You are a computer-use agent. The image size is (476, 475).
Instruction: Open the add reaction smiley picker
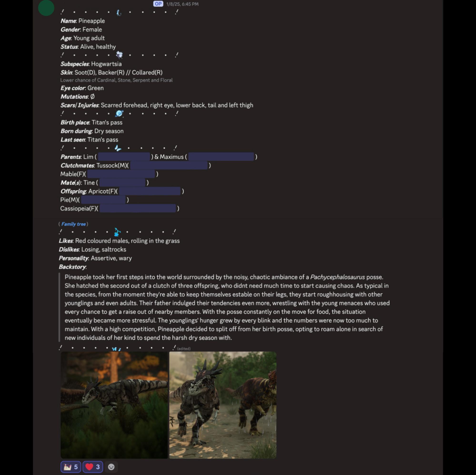[111, 467]
